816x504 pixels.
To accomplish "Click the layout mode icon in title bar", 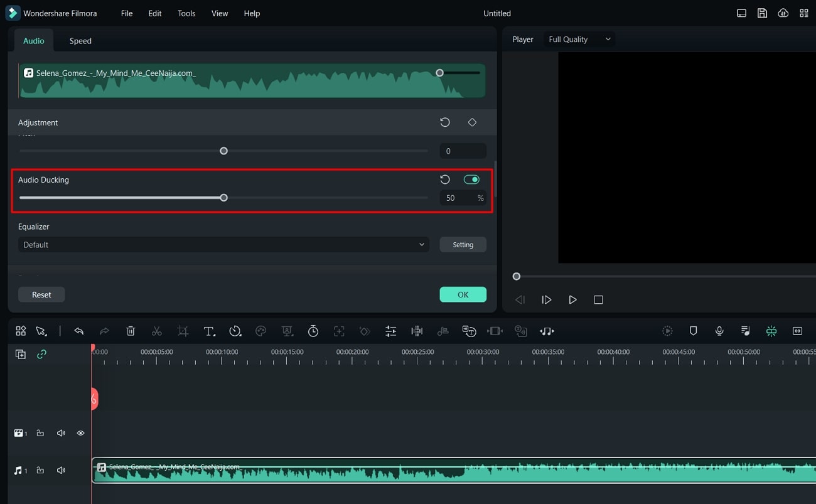I will click(741, 13).
